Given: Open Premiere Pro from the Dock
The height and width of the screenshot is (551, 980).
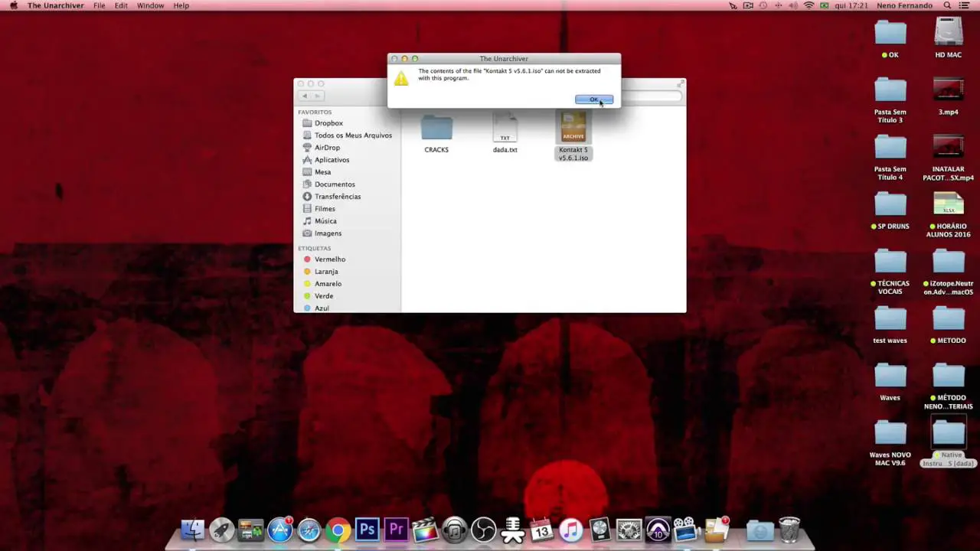Looking at the screenshot, I should [x=396, y=530].
